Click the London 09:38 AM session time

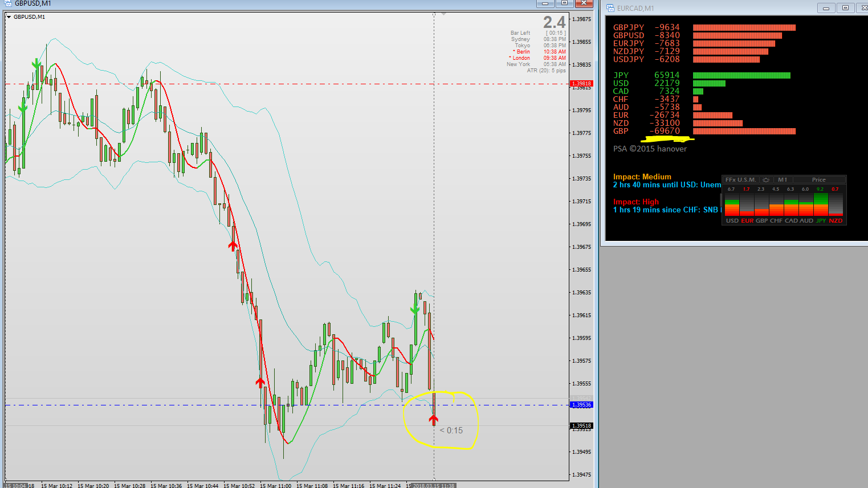pyautogui.click(x=555, y=58)
